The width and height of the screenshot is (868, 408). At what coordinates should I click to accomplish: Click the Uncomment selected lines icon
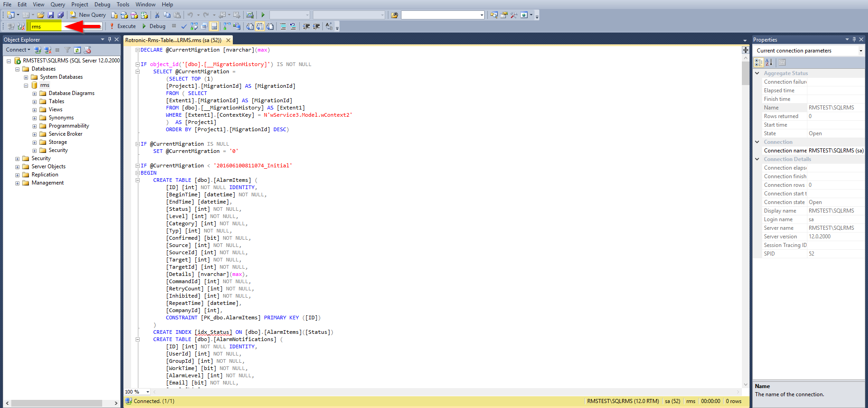tap(293, 26)
